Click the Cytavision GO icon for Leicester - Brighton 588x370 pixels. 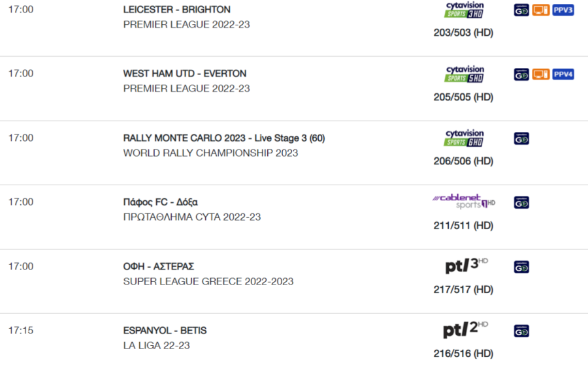[521, 10]
